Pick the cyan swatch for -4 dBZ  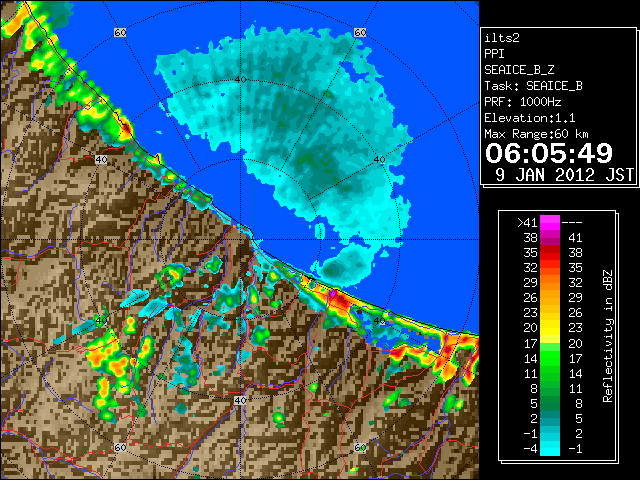click(550, 449)
